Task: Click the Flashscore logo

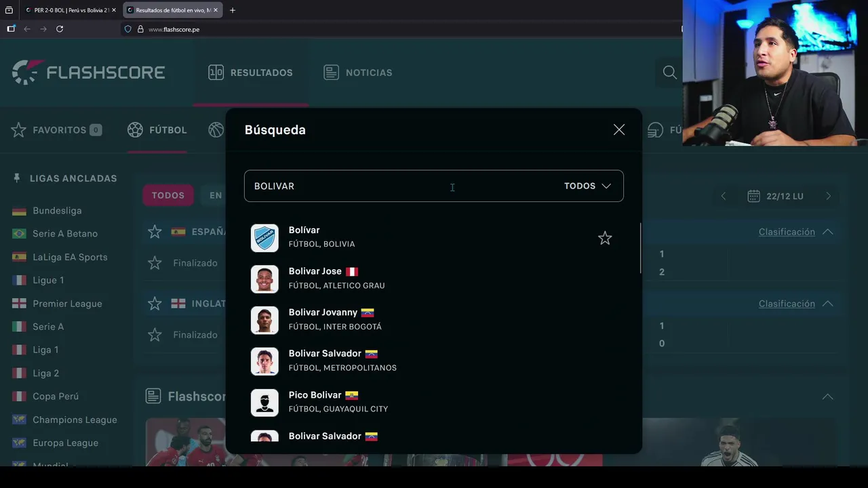Action: pyautogui.click(x=88, y=72)
